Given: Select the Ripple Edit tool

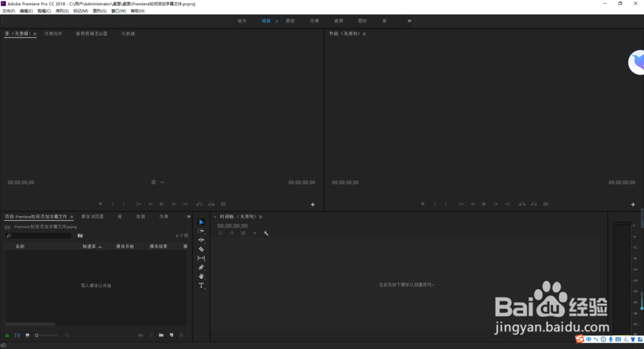Looking at the screenshot, I should (201, 240).
